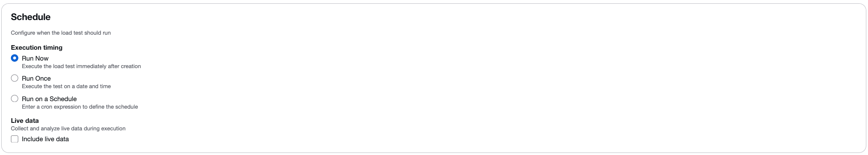This screenshot has width=868, height=155.
Task: Select the Run on a Schedule radio button
Action: pos(15,99)
